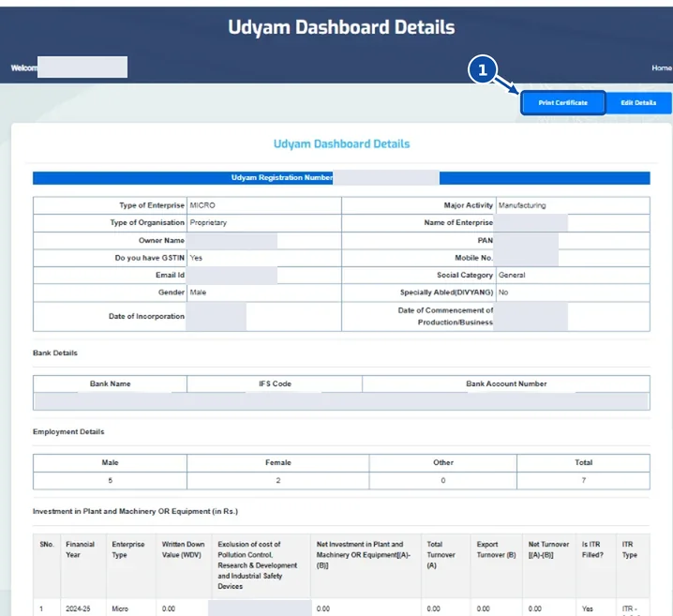Select the Male employment count 5
Image resolution: width=673 pixels, height=616 pixels.
pyautogui.click(x=110, y=480)
